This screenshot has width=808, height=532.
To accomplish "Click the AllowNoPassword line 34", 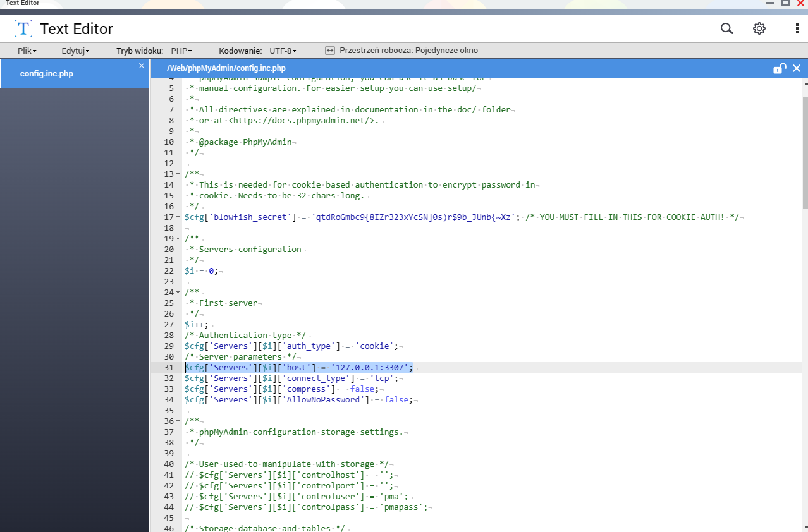I will (x=300, y=399).
